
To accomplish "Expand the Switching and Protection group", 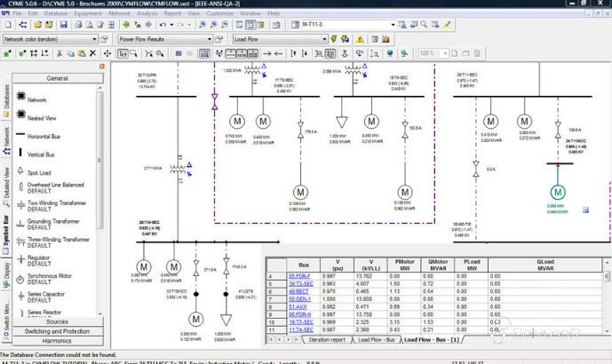I will pos(58,331).
